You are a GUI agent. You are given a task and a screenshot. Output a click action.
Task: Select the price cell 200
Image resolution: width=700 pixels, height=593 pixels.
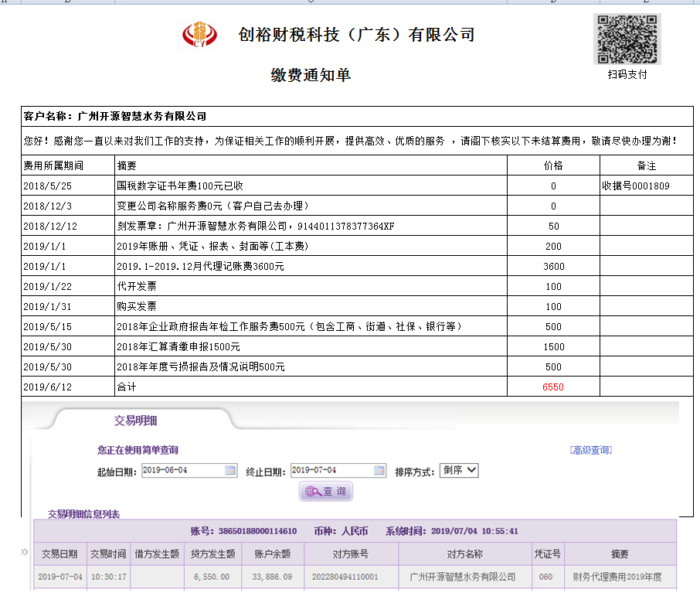(x=553, y=246)
